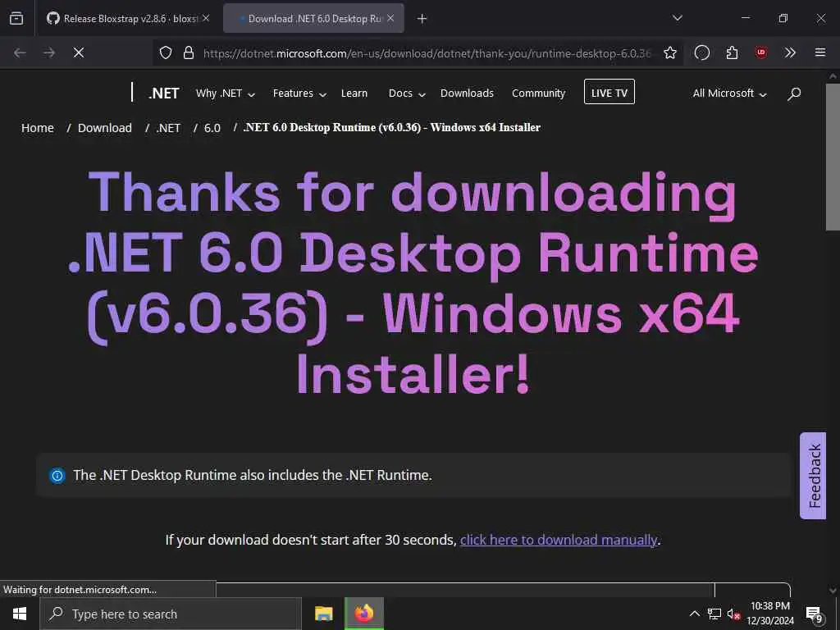840x630 pixels.
Task: Click LIVE TV button
Action: pyautogui.click(x=609, y=92)
